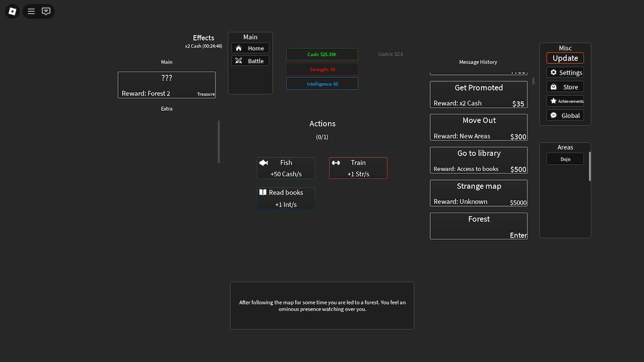Open the Roblox chat icon

(x=46, y=11)
